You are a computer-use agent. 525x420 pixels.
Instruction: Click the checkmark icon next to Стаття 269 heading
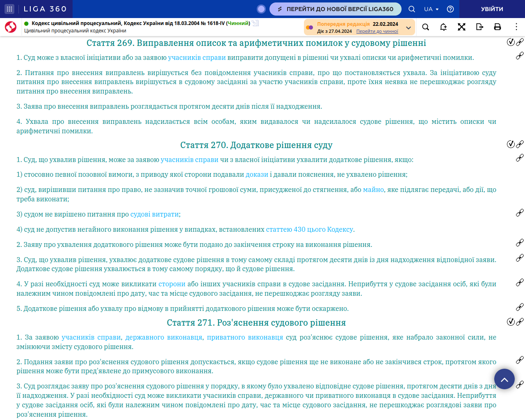[511, 42]
